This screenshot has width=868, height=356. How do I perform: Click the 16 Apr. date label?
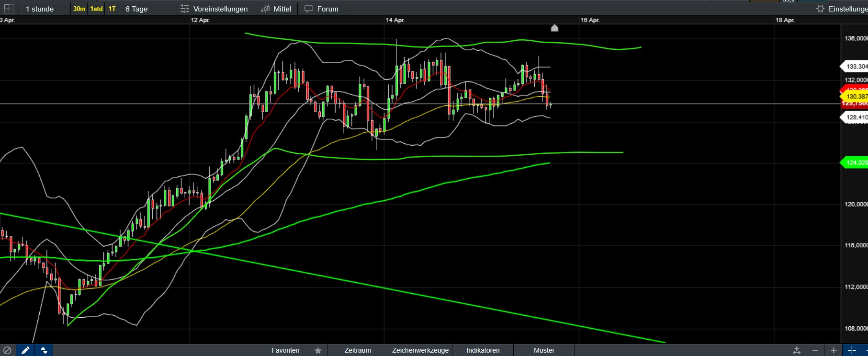click(x=590, y=20)
